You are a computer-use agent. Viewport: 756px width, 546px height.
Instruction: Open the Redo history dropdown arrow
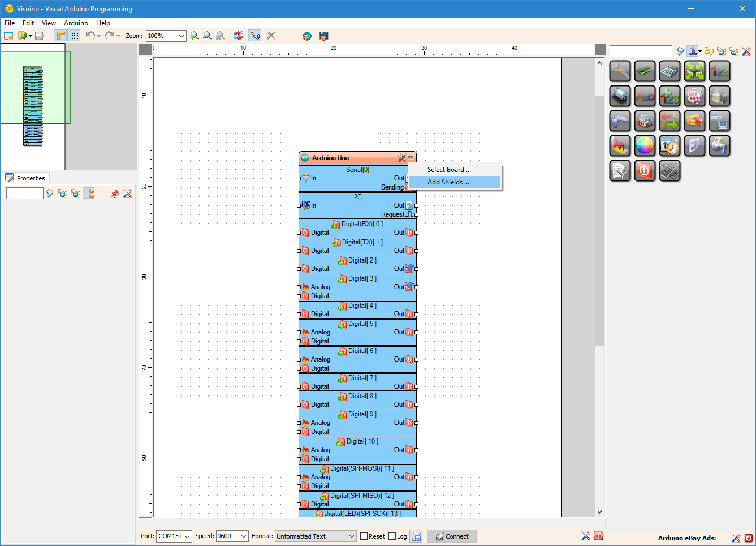[x=118, y=36]
